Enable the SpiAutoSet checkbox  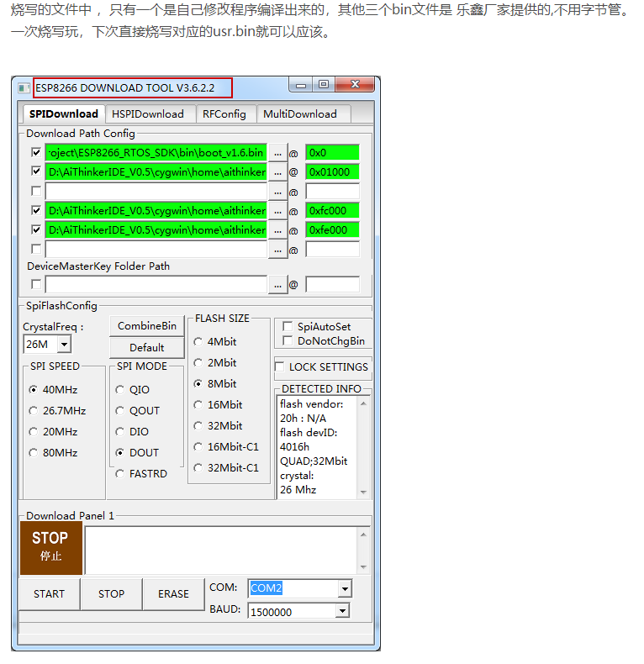(288, 326)
